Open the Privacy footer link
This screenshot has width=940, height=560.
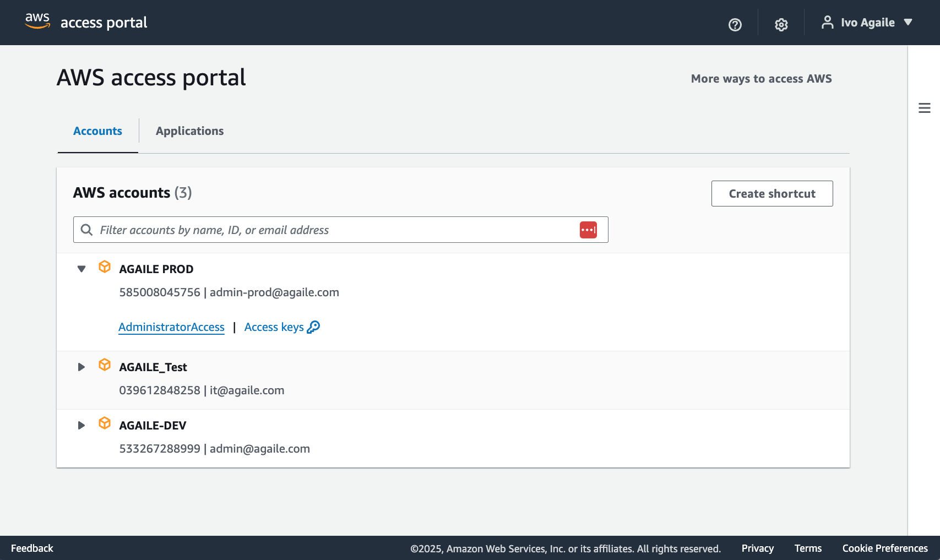pyautogui.click(x=757, y=548)
